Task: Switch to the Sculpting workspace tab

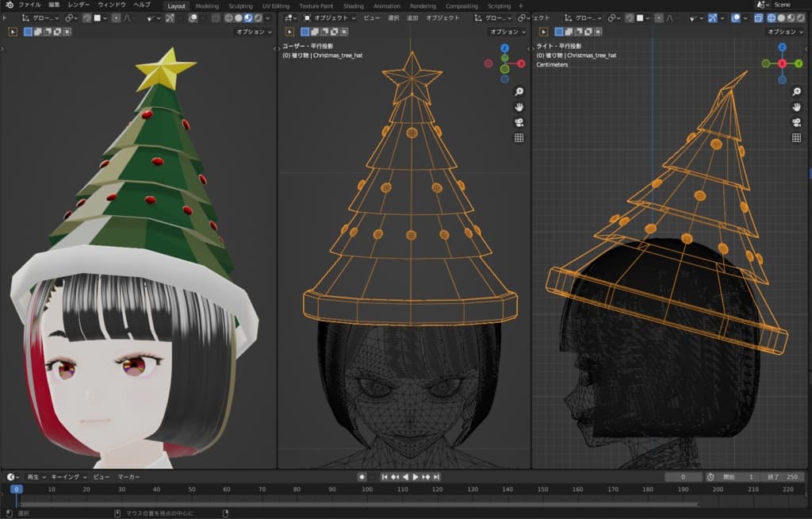Action: [239, 6]
